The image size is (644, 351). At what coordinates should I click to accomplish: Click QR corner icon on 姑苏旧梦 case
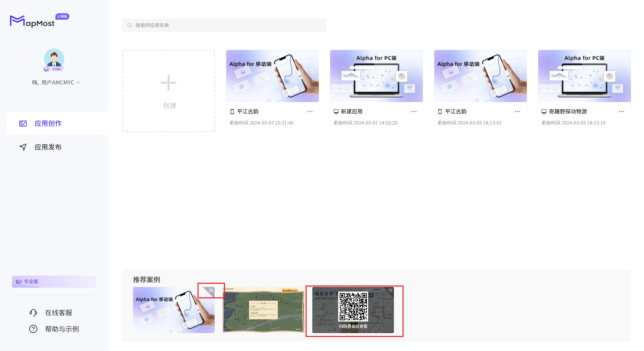click(x=391, y=290)
